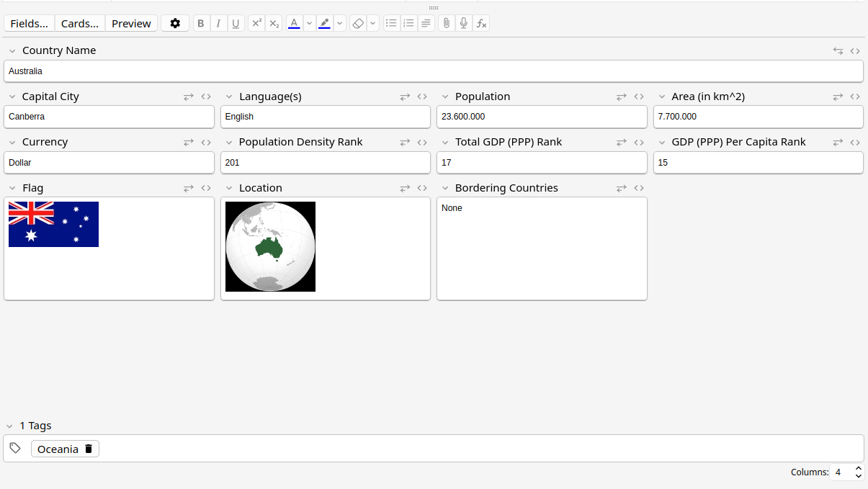Image resolution: width=868 pixels, height=489 pixels.
Task: Click the Preview button
Action: [x=131, y=23]
